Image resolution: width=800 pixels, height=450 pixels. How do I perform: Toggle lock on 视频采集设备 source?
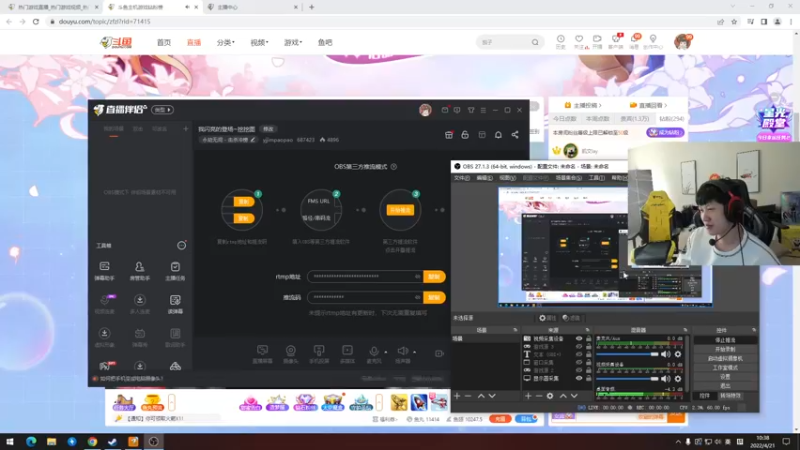(x=588, y=338)
